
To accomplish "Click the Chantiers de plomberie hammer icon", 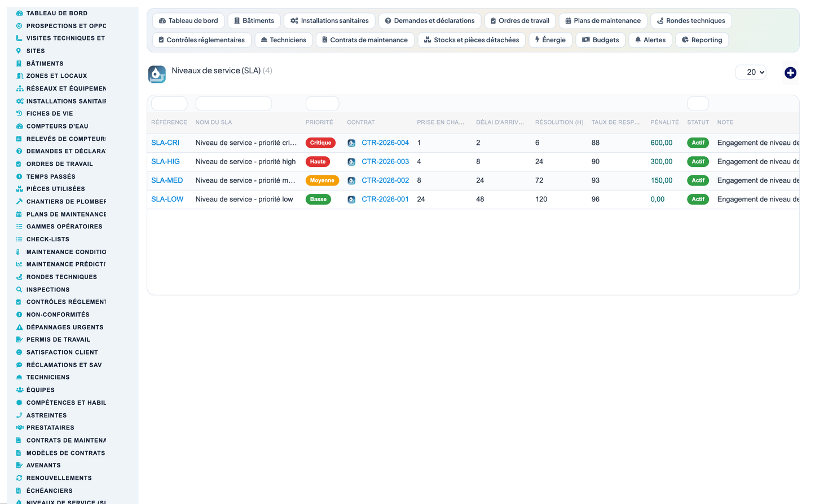I will [x=19, y=201].
